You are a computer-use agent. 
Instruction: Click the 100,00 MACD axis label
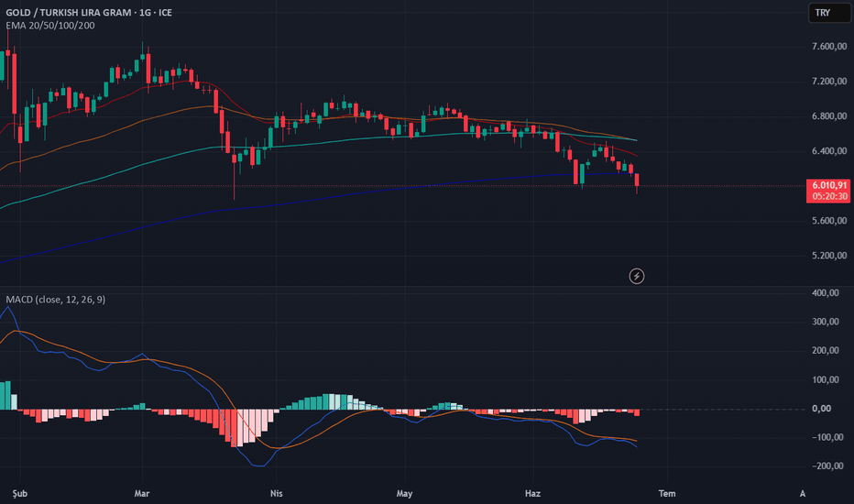coord(826,379)
